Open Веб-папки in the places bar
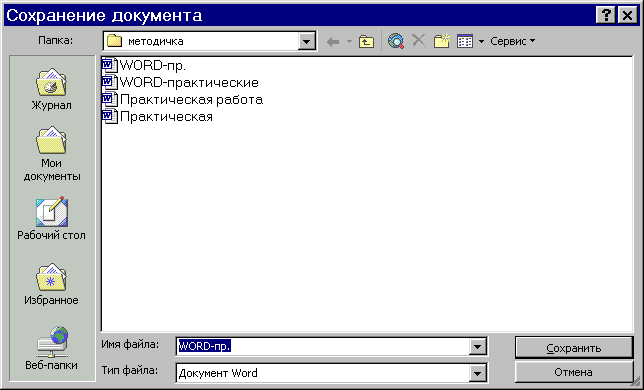This screenshot has width=644, height=390. point(51,348)
